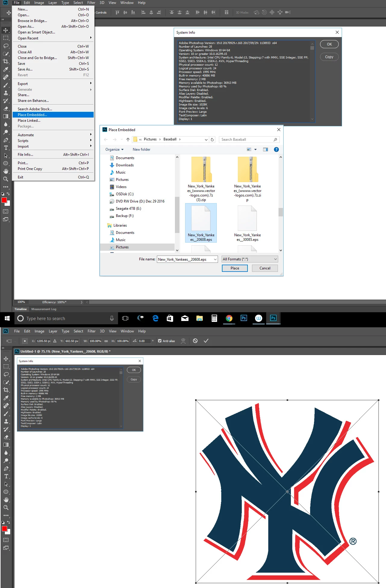Click OK in small System Info dialog
This screenshot has width=386, height=588.
click(134, 370)
